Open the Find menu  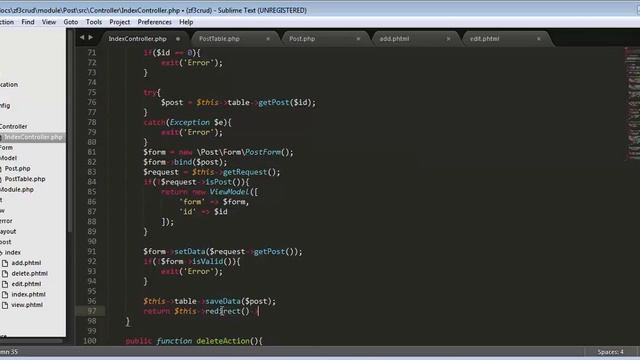click(28, 22)
